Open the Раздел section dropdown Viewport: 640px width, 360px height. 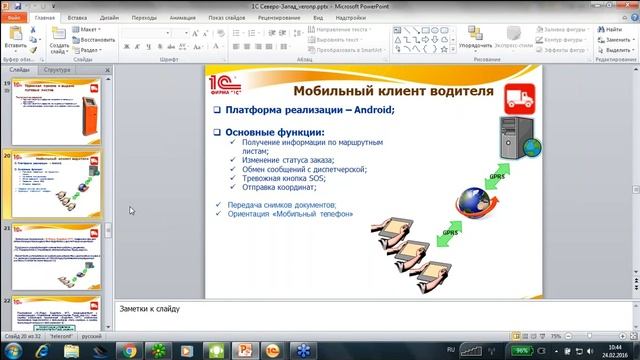pos(87,50)
